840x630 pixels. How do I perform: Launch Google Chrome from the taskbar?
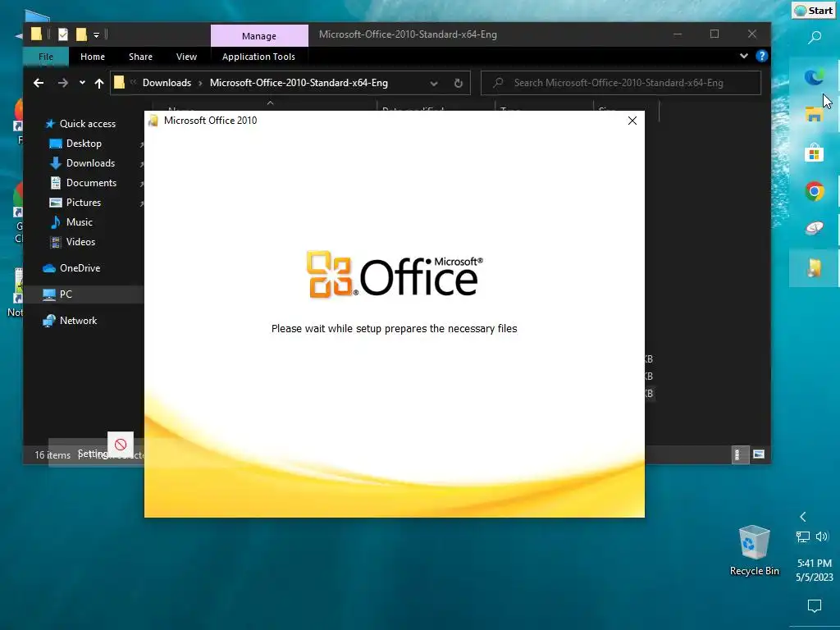[x=815, y=191]
